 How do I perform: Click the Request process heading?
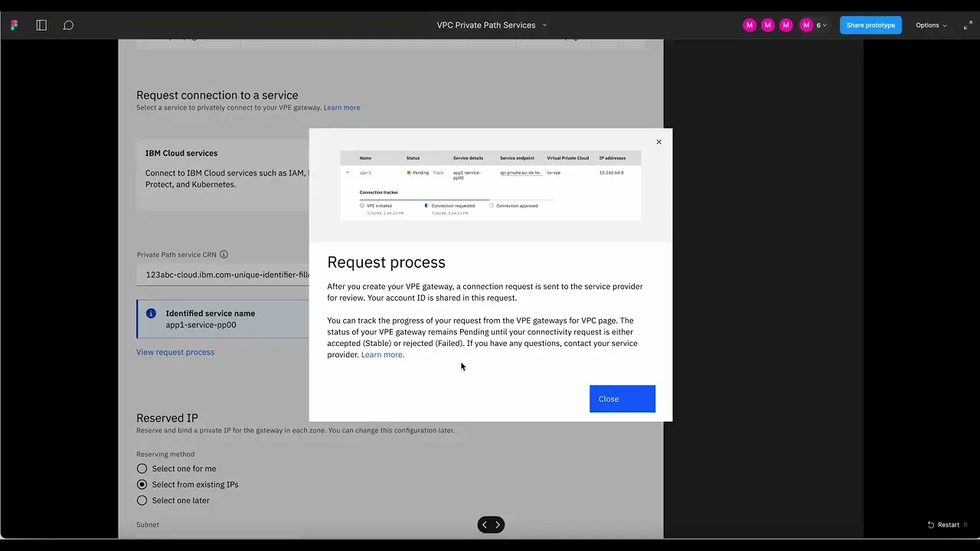pyautogui.click(x=386, y=262)
